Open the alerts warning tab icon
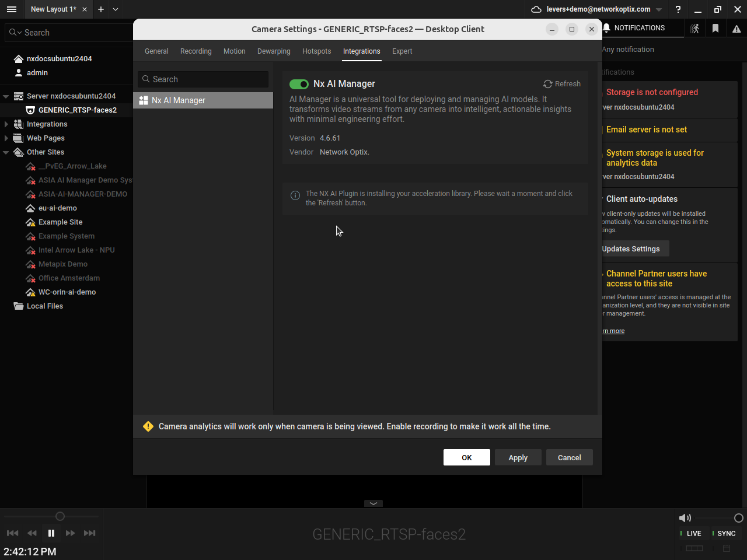Screen dimensions: 747x560 point(736,29)
